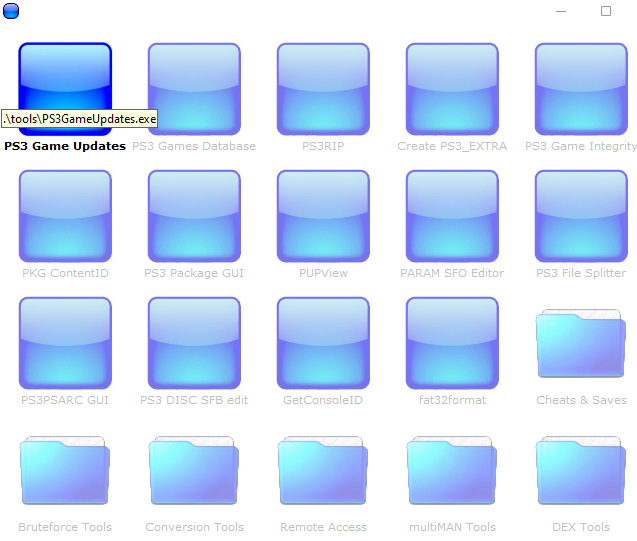Open the PUPView tool icon

[x=323, y=216]
